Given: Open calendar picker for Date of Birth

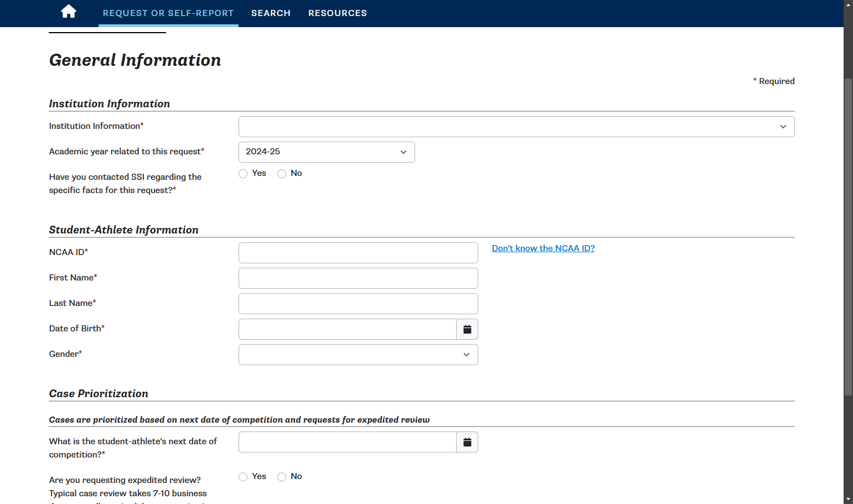Looking at the screenshot, I should (x=467, y=329).
